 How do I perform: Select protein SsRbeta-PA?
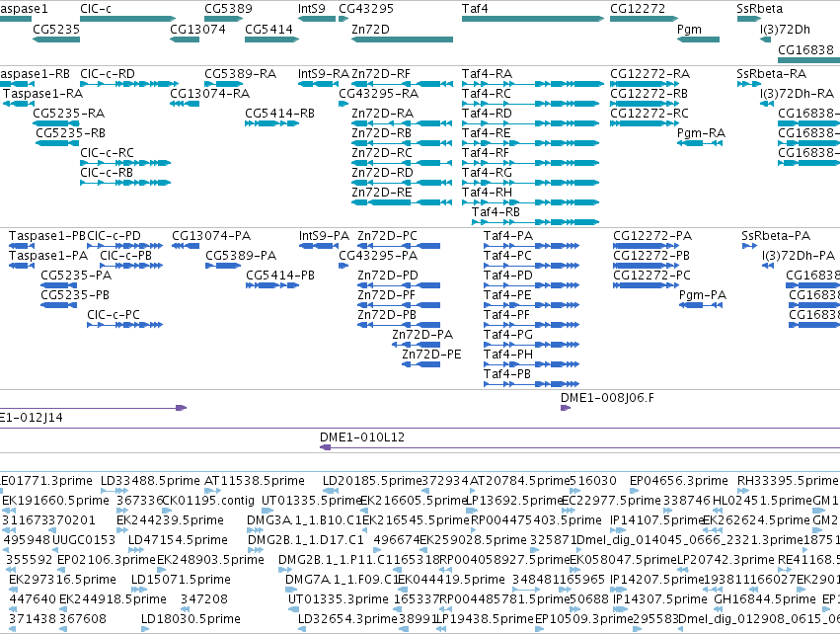(x=749, y=246)
